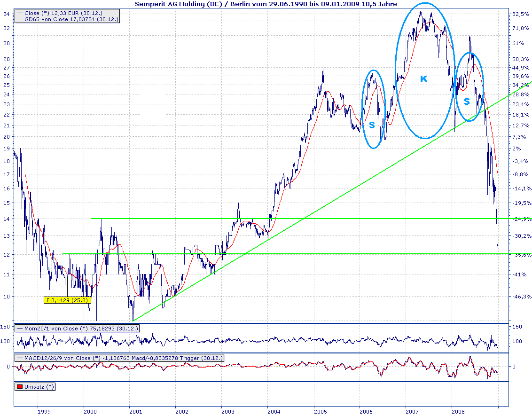
Task: Click the -41% label on right axis
Action: [x=519, y=274]
